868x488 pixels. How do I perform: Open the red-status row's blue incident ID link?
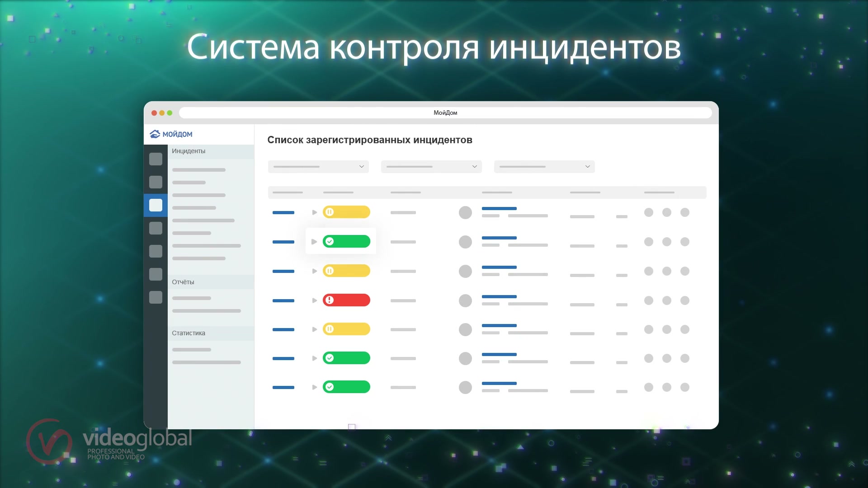coord(283,300)
